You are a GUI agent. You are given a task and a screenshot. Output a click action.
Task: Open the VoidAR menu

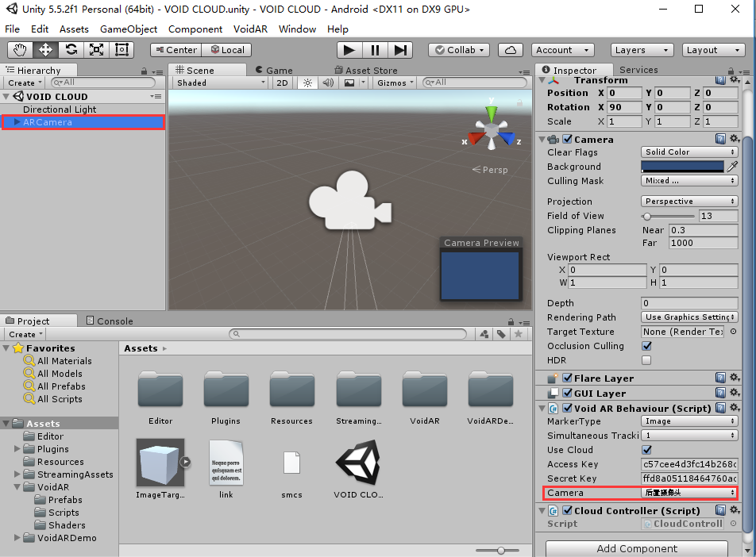coord(250,29)
